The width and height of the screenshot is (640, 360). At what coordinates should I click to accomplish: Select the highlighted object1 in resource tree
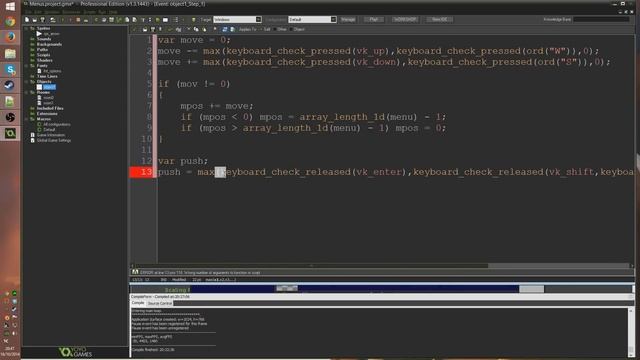[x=49, y=87]
